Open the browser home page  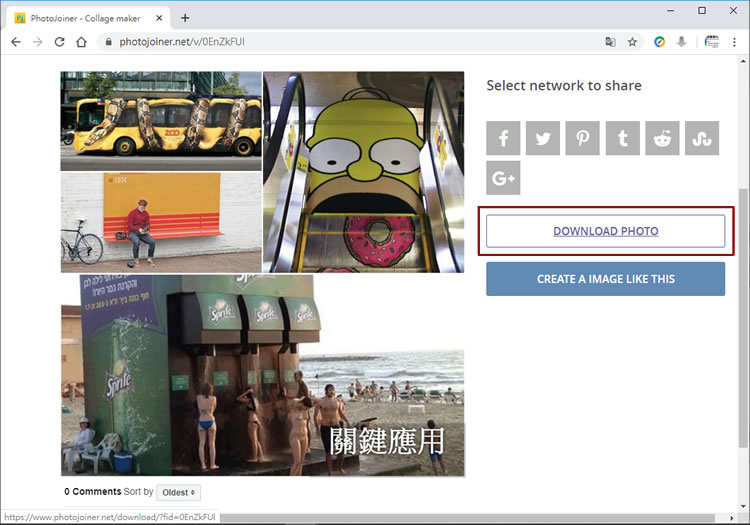(81, 42)
